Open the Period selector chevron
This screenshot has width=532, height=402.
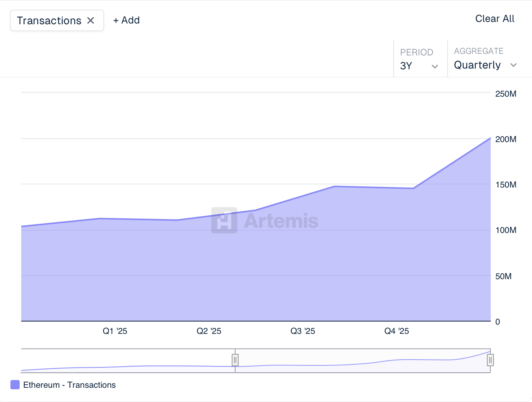point(435,66)
